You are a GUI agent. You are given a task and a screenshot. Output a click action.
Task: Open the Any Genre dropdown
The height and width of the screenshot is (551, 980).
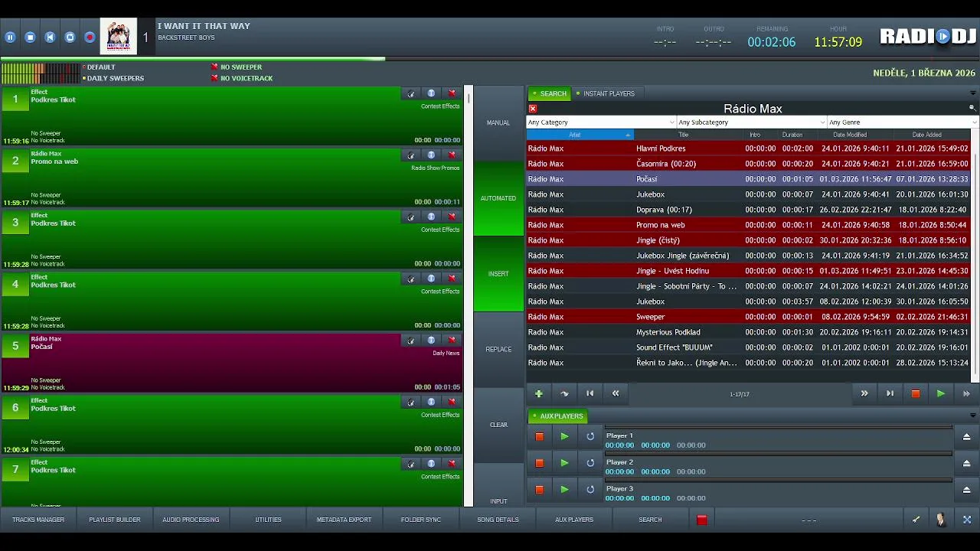[903, 122]
